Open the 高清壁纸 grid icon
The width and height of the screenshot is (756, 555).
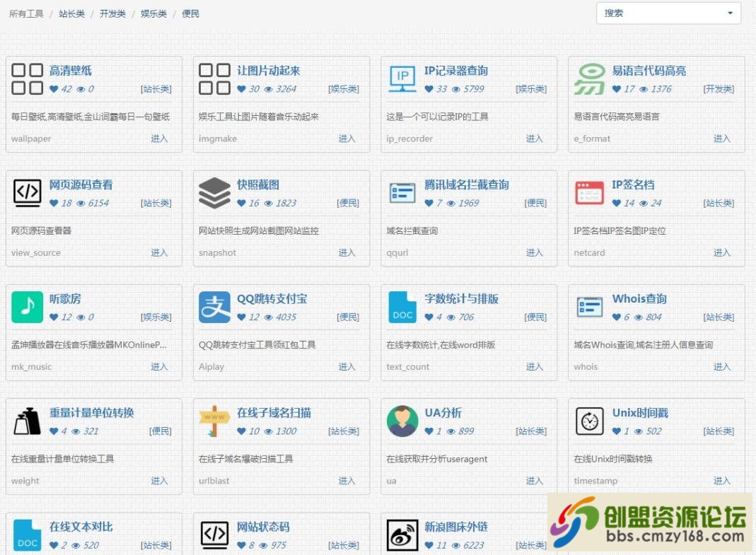[27, 78]
